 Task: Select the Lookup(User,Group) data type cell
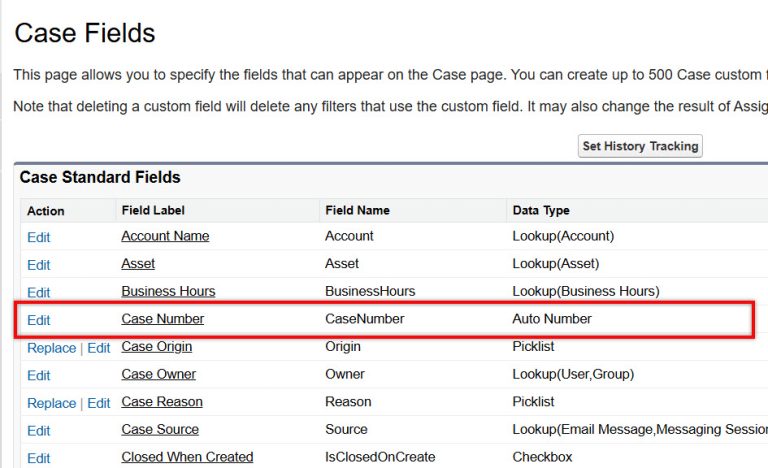[573, 374]
